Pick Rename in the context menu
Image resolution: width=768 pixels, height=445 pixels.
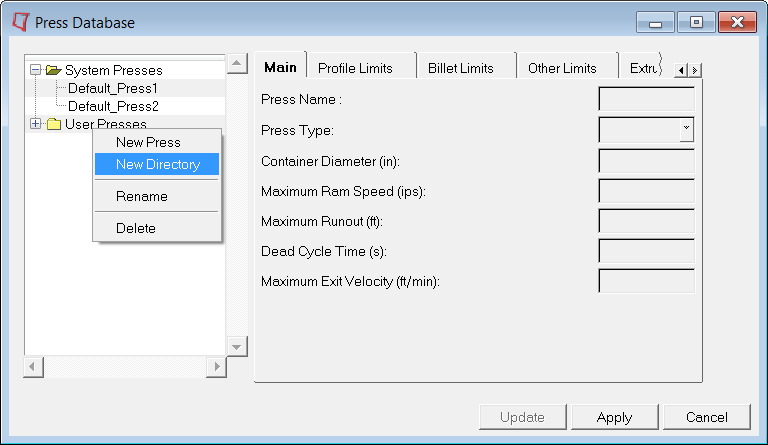(x=141, y=196)
